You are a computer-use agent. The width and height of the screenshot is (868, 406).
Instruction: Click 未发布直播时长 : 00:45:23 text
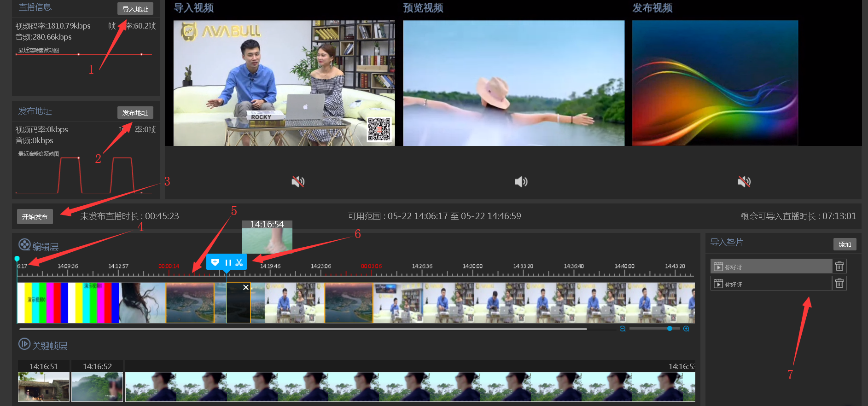tap(129, 216)
